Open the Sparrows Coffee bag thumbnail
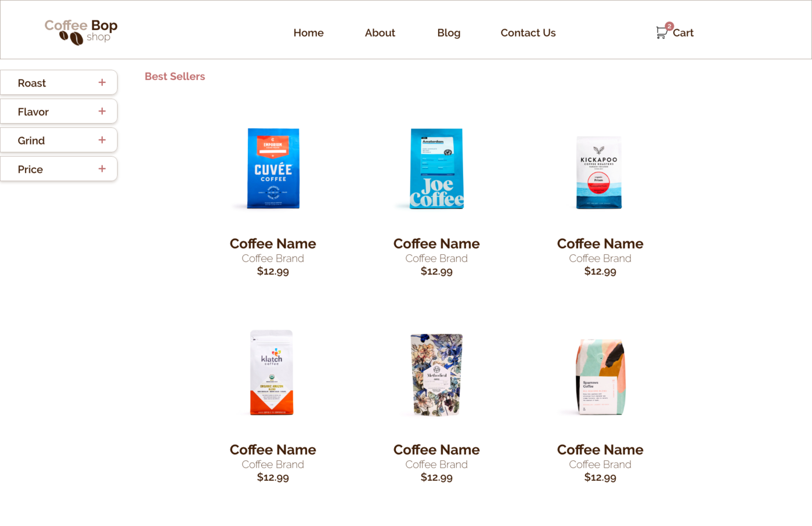Screen dimensions: 812x526 (600, 377)
